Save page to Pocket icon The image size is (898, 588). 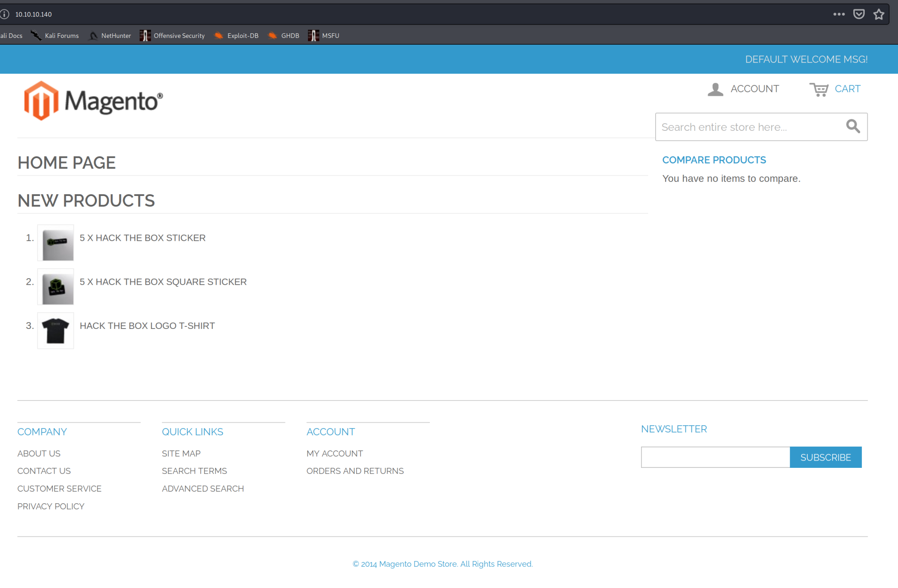[858, 14]
